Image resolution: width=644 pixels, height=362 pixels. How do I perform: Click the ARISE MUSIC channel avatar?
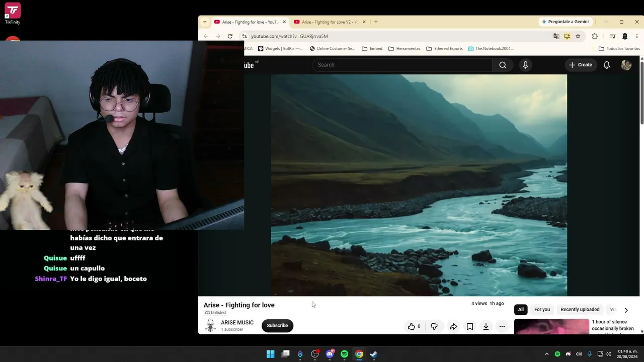pos(210,325)
